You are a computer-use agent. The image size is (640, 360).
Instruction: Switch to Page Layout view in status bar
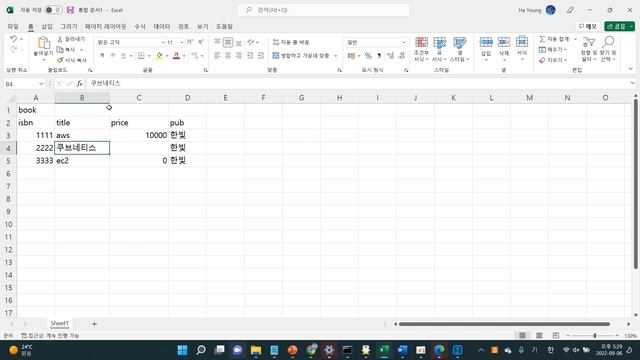(x=539, y=336)
